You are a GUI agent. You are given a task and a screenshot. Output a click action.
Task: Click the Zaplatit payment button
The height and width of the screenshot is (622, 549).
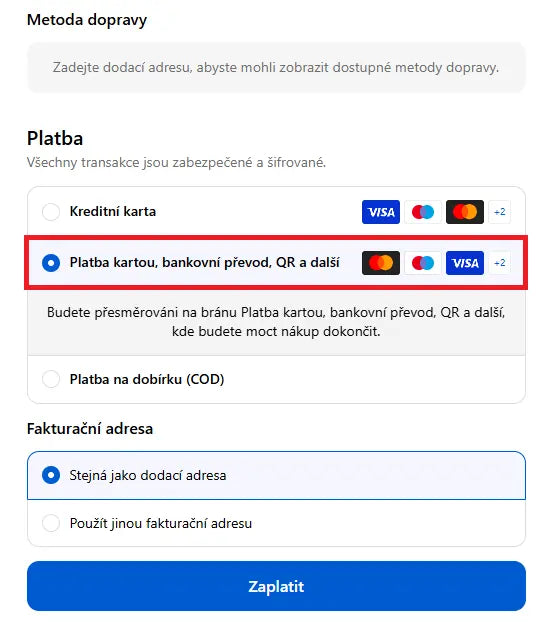[276, 586]
